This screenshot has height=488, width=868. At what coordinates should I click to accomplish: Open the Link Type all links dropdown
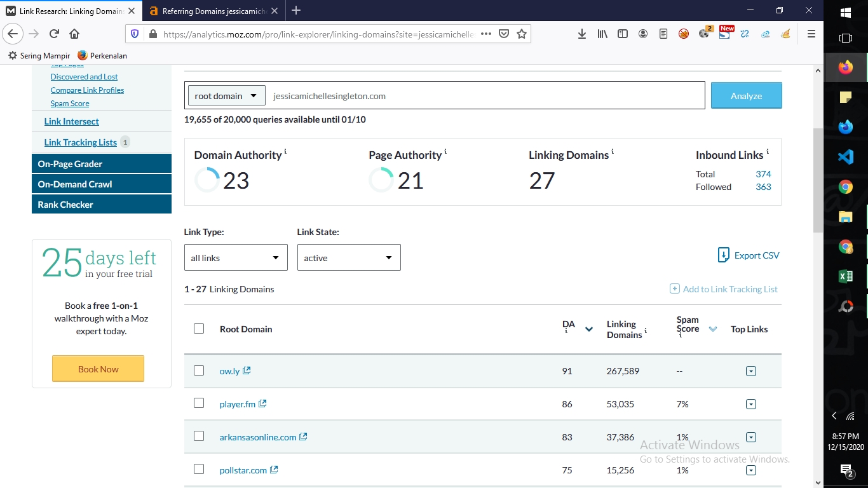coord(236,257)
